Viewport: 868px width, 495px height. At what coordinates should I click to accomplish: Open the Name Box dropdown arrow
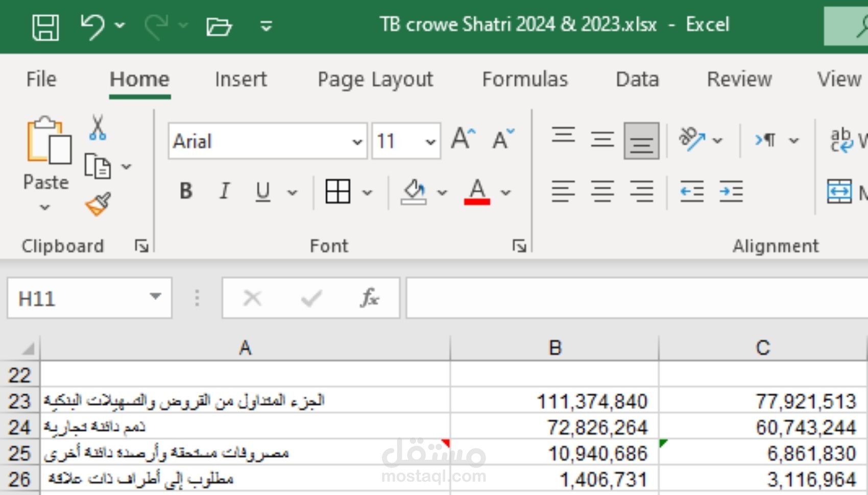[x=155, y=297]
